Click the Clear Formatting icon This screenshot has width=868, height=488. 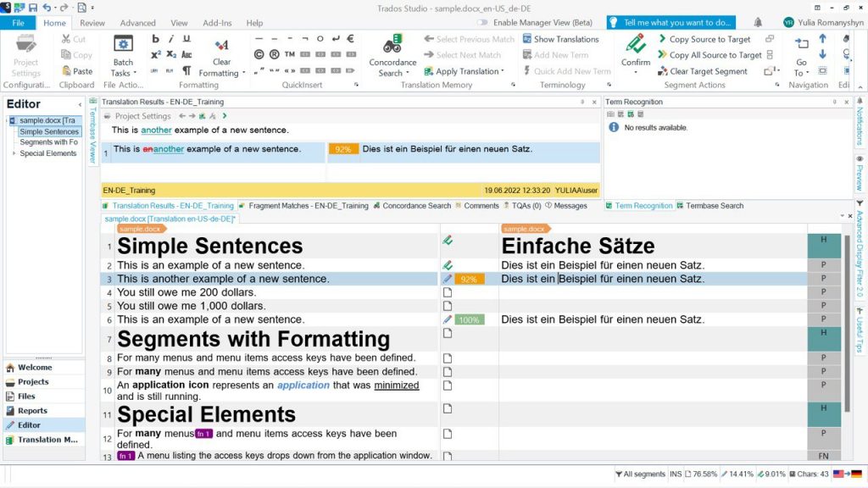pyautogui.click(x=221, y=46)
